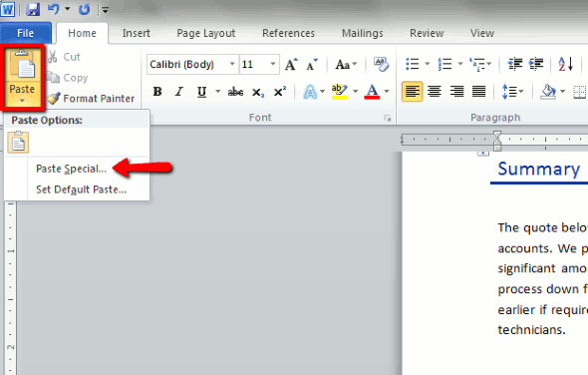
Task: Open the font size dropdown arrow
Action: [x=273, y=64]
